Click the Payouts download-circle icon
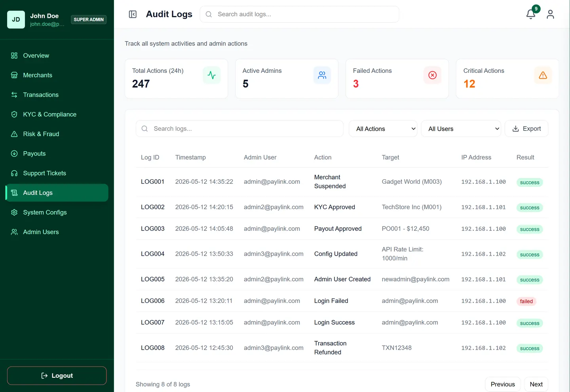The height and width of the screenshot is (392, 570). (14, 154)
